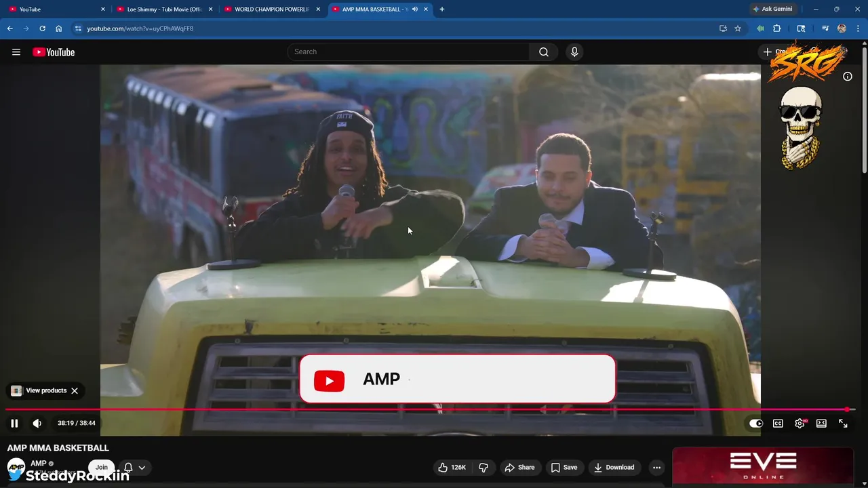
Task: Mute the video volume
Action: pyautogui.click(x=37, y=424)
